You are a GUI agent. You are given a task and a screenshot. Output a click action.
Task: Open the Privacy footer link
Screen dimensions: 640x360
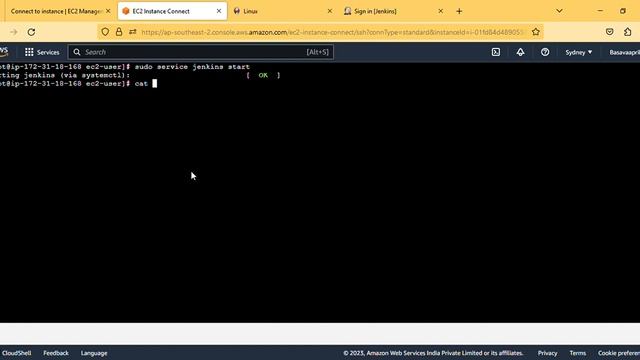point(547,353)
